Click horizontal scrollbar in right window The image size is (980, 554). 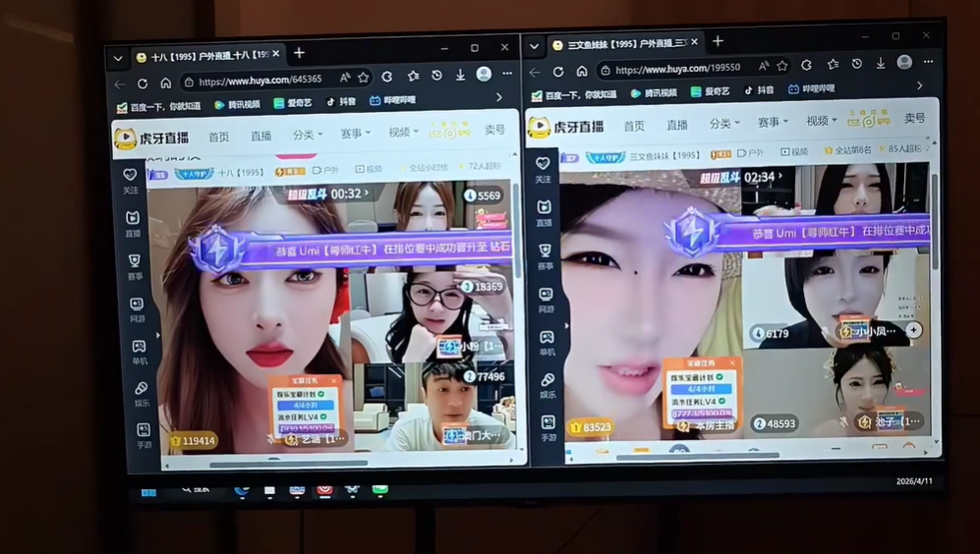click(x=697, y=456)
